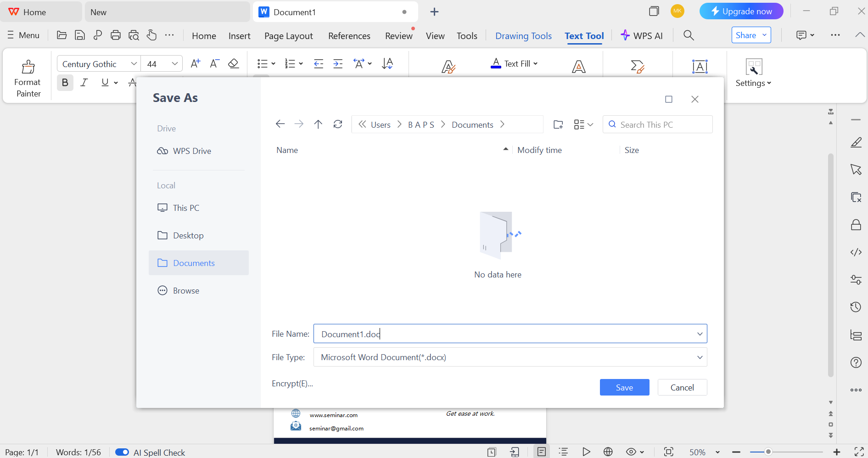This screenshot has height=458, width=868.
Task: Open the File Type dropdown
Action: point(700,357)
